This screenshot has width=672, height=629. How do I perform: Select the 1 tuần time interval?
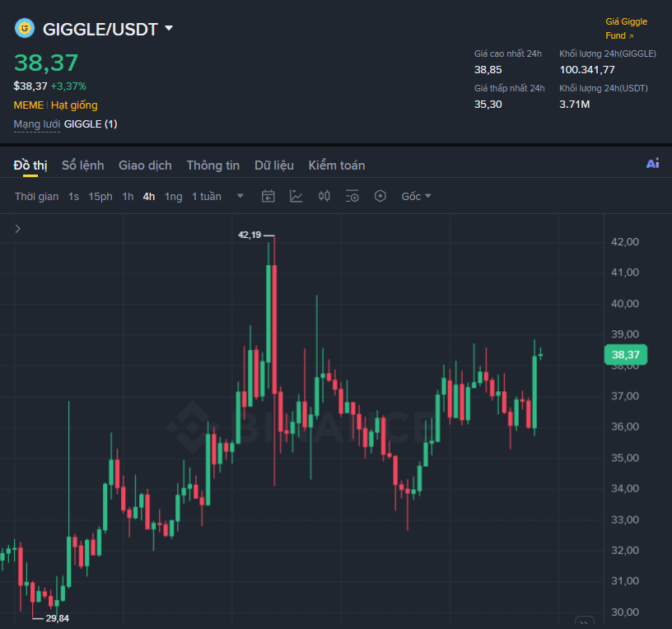207,196
